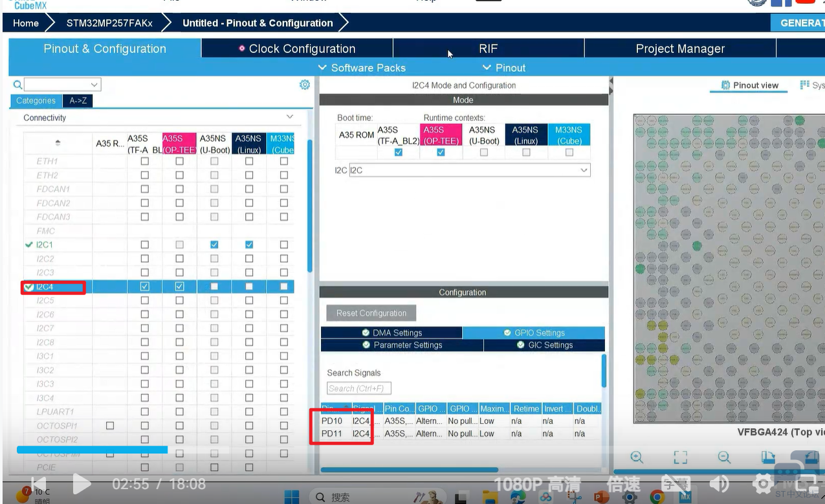Switch to the Clock Configuration tab
Viewport: 825px width, 504px height.
[297, 49]
